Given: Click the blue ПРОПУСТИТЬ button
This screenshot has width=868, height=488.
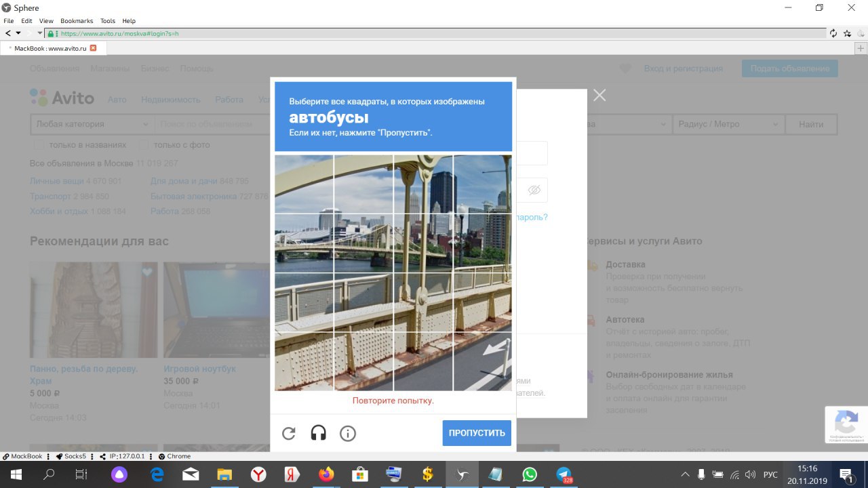Looking at the screenshot, I should 477,433.
